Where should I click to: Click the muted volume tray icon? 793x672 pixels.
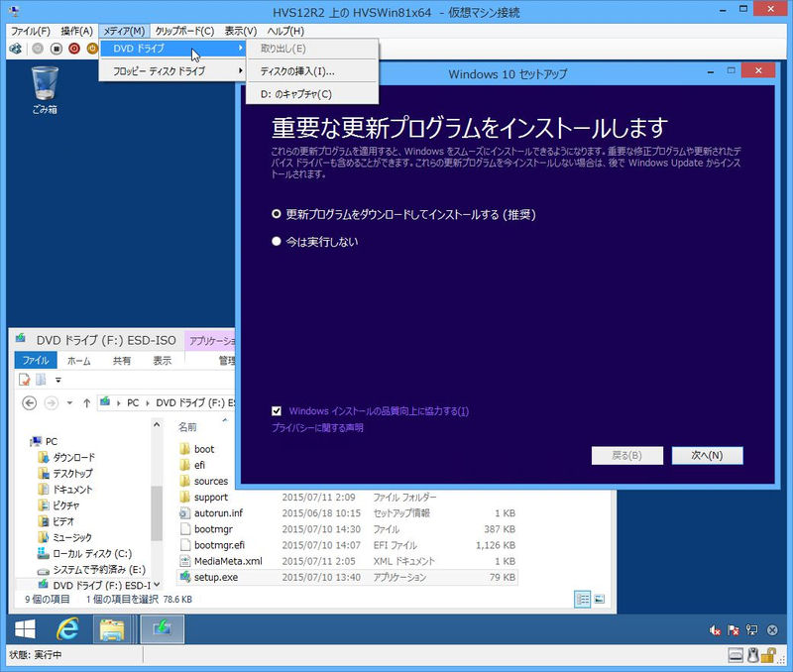[715, 630]
